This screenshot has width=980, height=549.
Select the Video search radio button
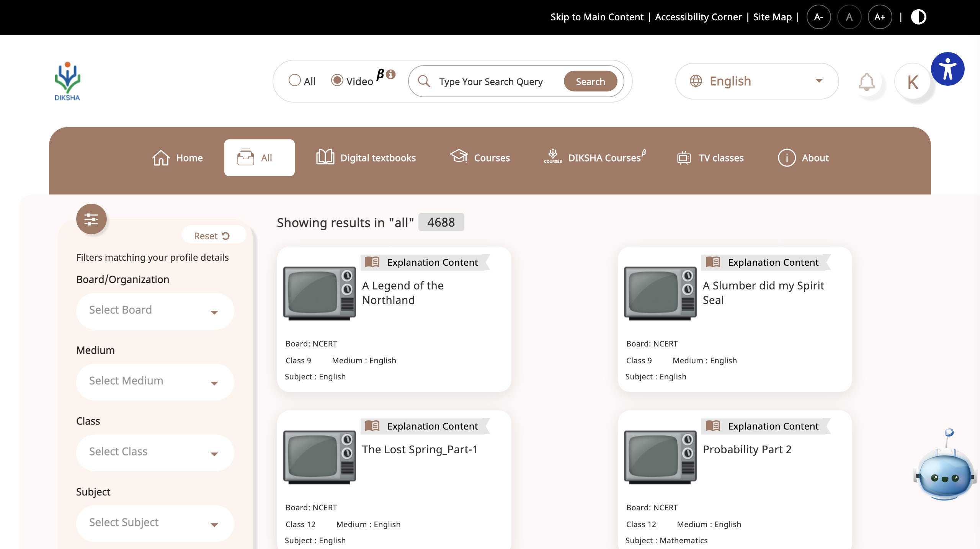click(337, 80)
